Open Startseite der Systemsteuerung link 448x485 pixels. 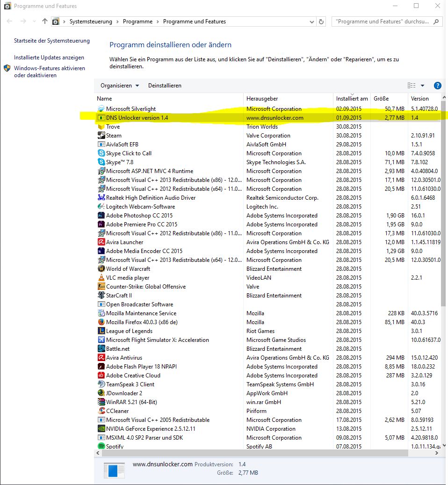52,41
